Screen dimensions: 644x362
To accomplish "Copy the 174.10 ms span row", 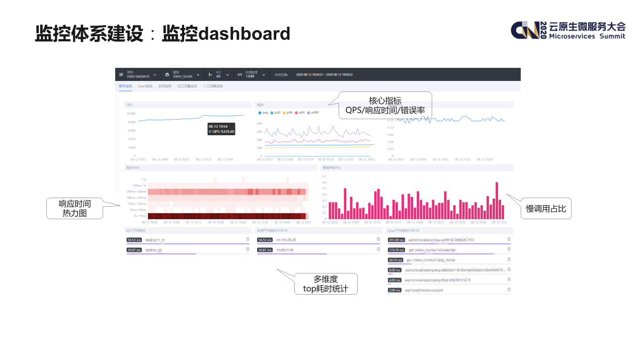I will click(x=509, y=249).
